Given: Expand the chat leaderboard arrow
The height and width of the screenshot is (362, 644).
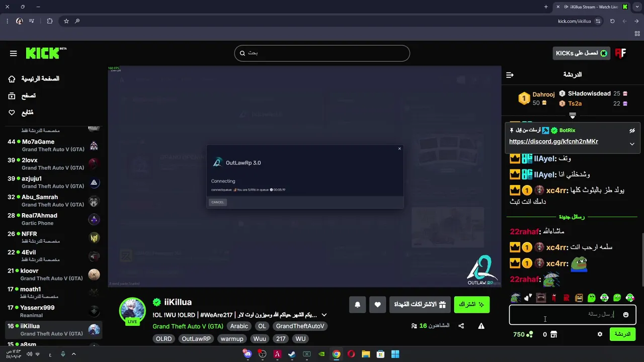Looking at the screenshot, I should [x=573, y=116].
